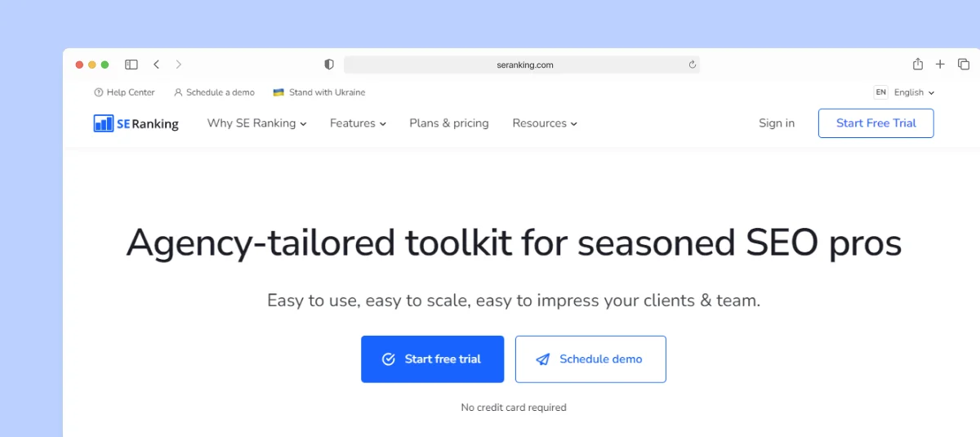This screenshot has height=437, width=980.
Task: Expand the Why SE Ranking menu
Action: click(x=256, y=123)
